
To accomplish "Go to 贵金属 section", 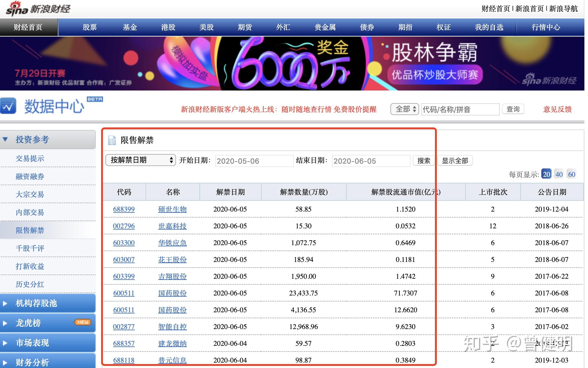I will [x=325, y=27].
